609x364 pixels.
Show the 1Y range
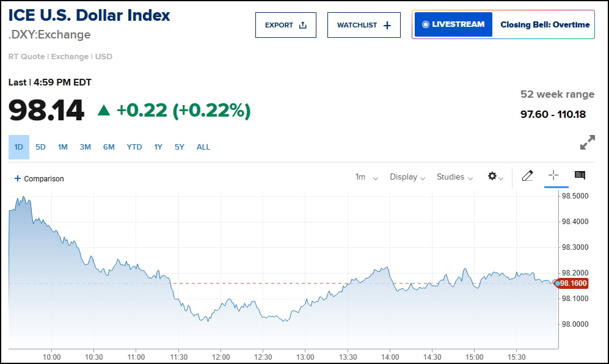click(158, 147)
